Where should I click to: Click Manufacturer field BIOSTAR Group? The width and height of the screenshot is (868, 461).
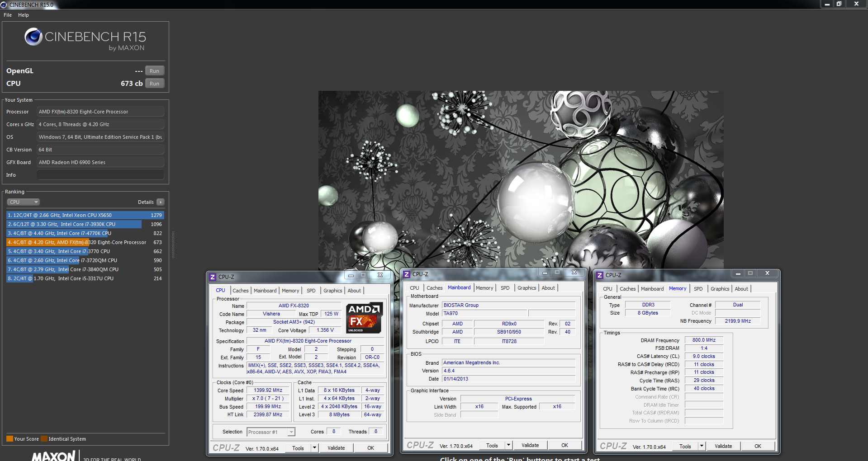click(509, 305)
